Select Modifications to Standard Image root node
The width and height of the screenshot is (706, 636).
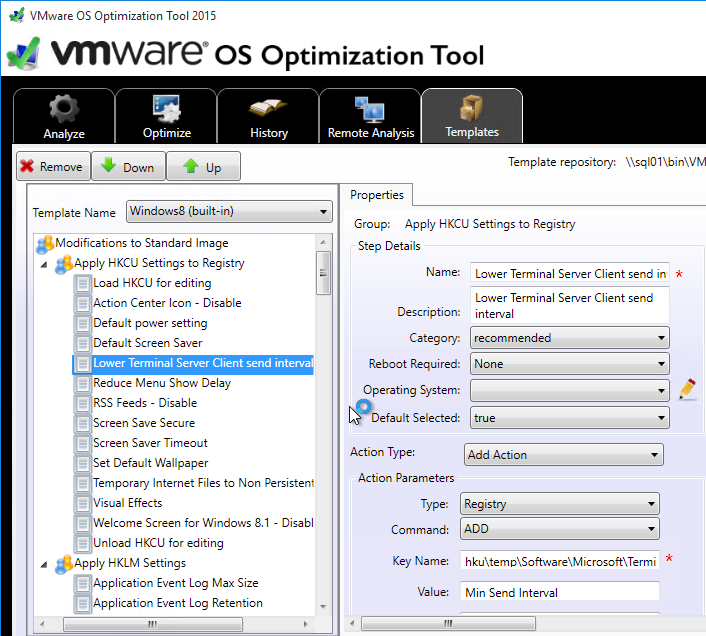(142, 243)
